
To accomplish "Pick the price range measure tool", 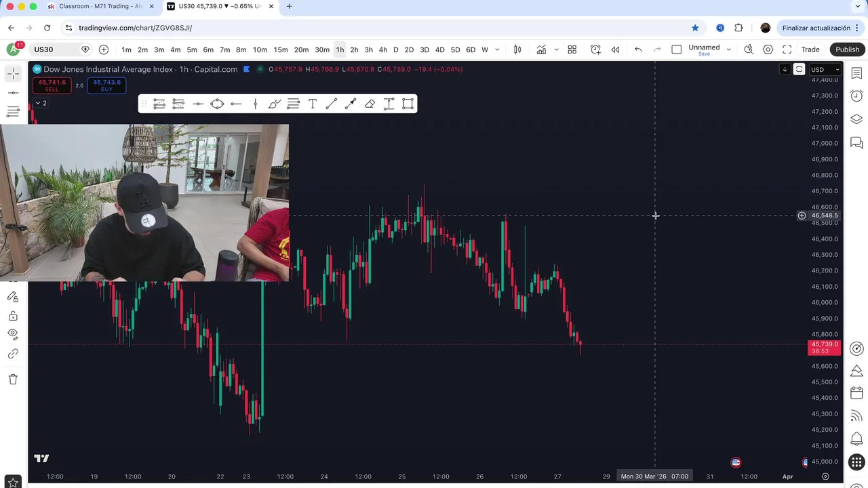I will 389,104.
